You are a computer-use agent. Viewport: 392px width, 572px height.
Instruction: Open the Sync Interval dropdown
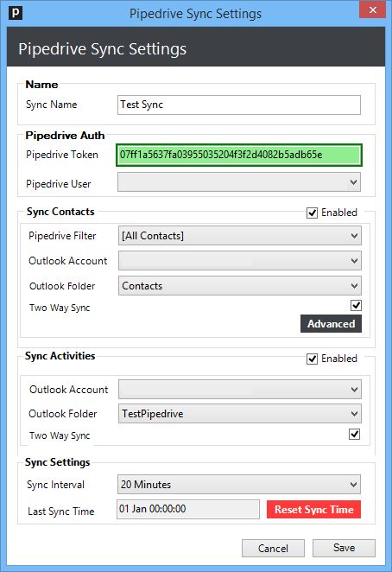pos(239,485)
